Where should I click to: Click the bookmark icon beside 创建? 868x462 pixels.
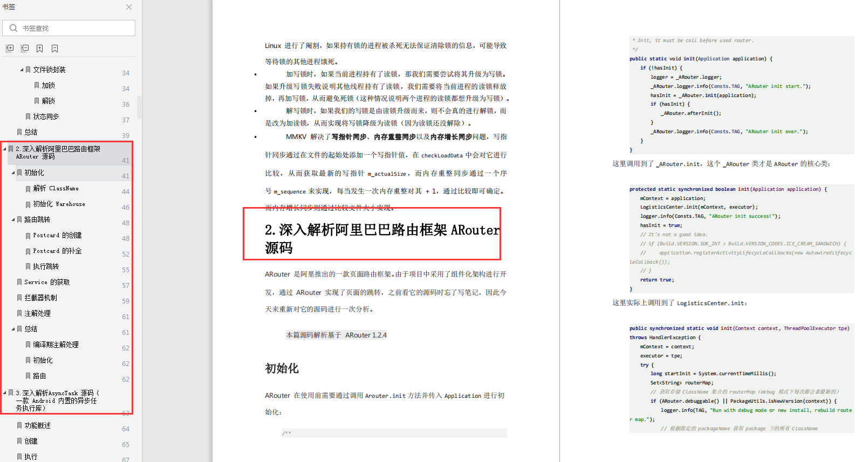click(19, 441)
